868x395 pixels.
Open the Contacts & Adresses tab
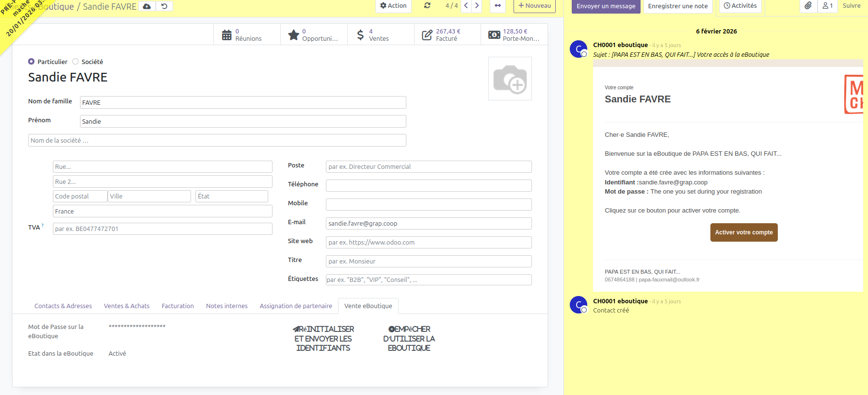(63, 306)
